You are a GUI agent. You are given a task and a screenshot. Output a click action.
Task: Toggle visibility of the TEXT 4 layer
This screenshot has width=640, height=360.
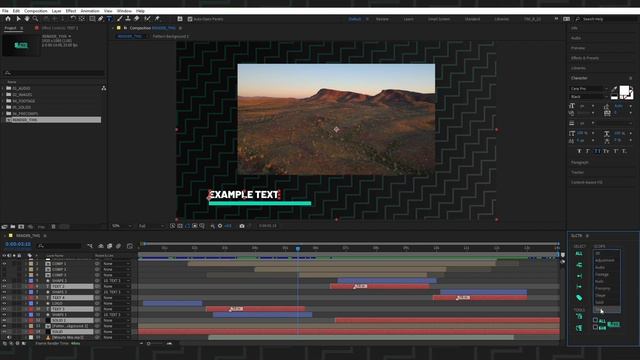tap(4, 298)
